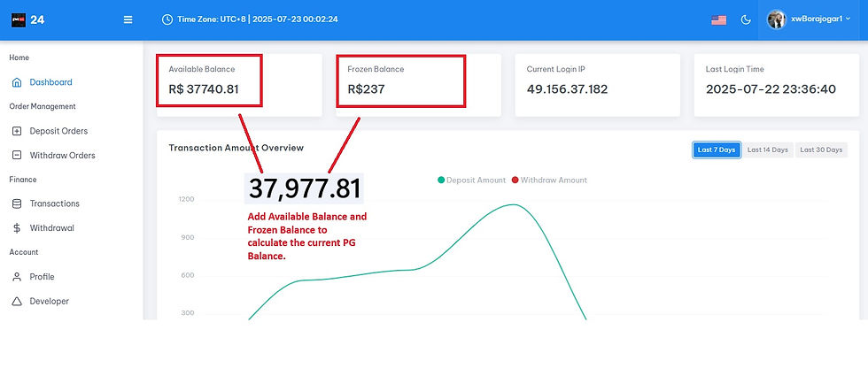Click the peak of the deposit line
This screenshot has width=868, height=376.
click(513, 204)
